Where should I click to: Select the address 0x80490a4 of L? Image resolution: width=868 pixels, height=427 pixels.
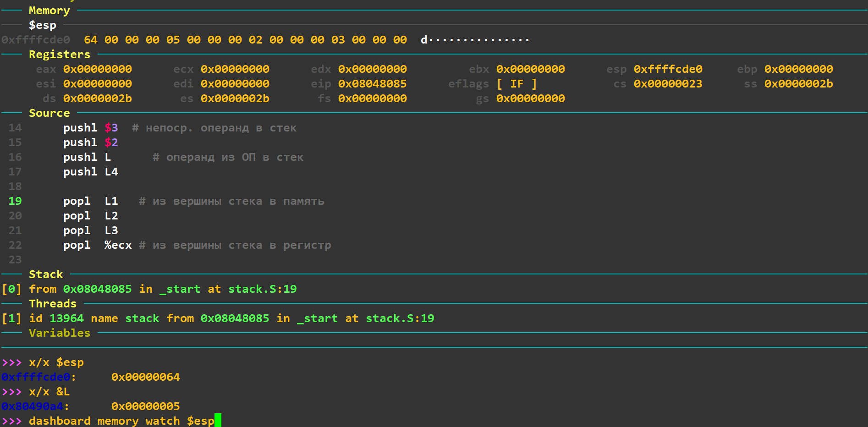pos(32,406)
